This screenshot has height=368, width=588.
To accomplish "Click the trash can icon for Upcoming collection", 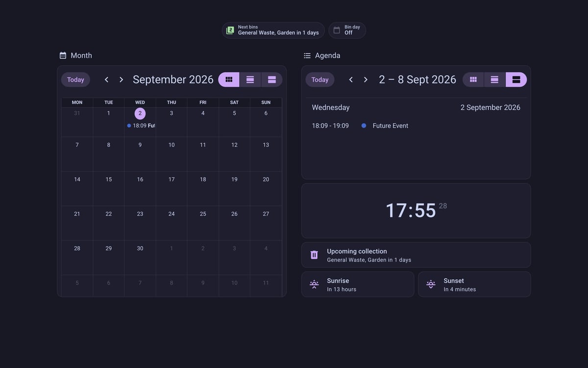I will [x=314, y=255].
